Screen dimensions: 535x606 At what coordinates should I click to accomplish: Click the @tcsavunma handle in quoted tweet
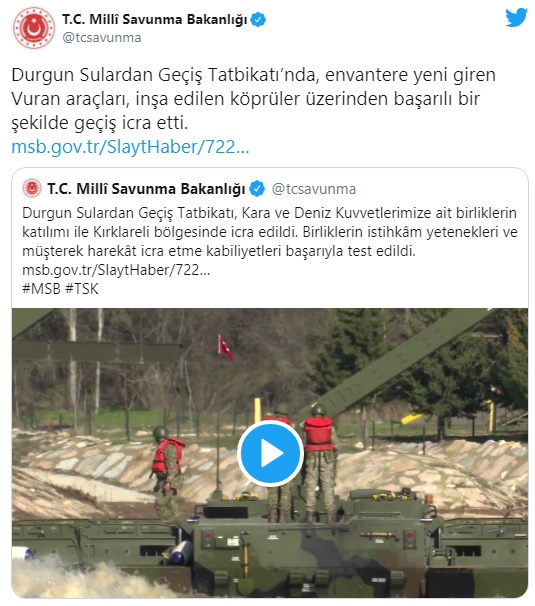tap(314, 189)
